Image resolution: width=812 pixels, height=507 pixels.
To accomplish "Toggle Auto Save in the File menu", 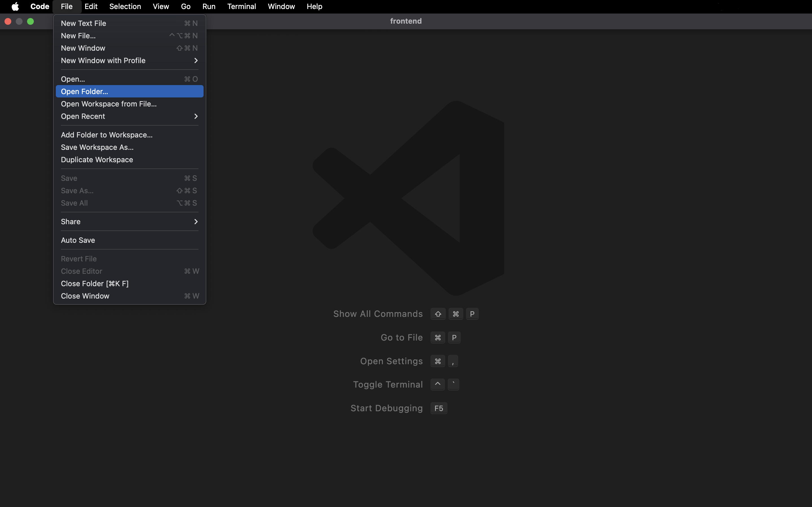I will 78,240.
